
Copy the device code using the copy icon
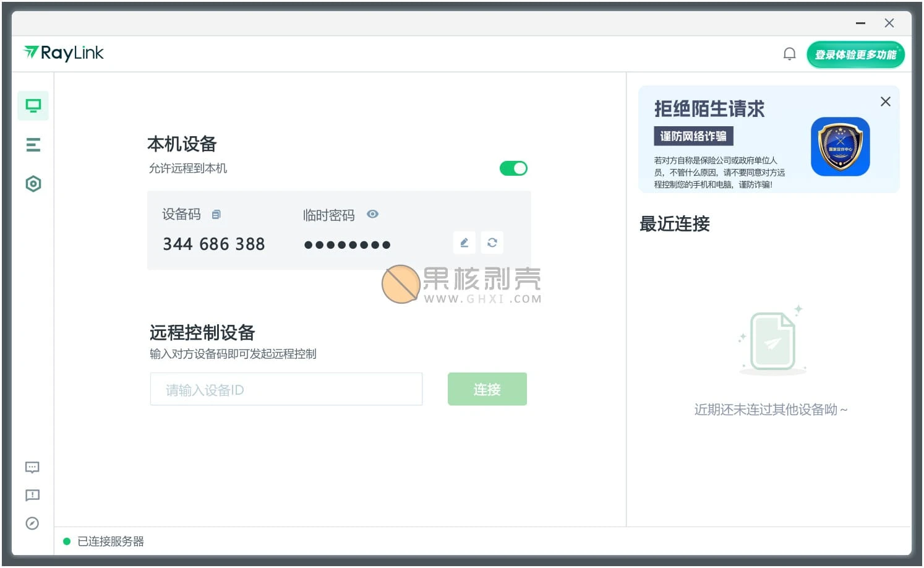coord(216,214)
